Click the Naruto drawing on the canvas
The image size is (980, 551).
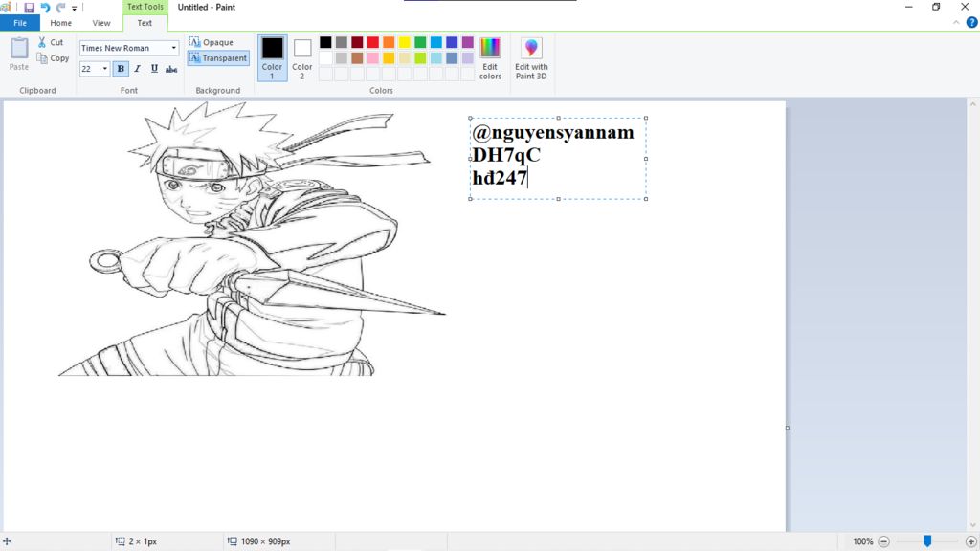253,239
